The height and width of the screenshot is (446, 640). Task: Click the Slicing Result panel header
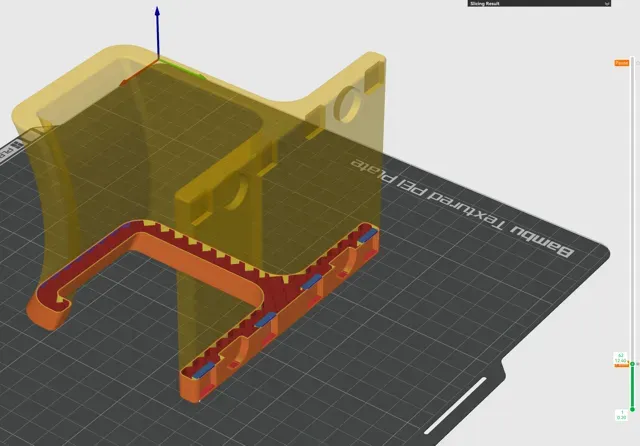(539, 3)
